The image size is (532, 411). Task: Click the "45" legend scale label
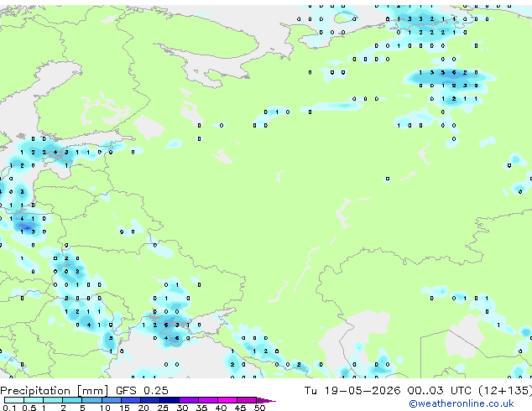[240, 408]
